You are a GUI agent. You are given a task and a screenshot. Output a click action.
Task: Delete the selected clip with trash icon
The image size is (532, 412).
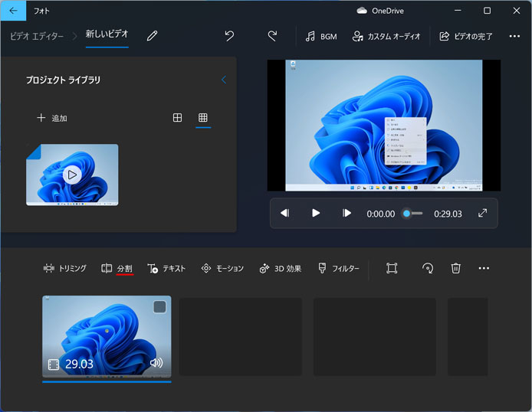[455, 268]
